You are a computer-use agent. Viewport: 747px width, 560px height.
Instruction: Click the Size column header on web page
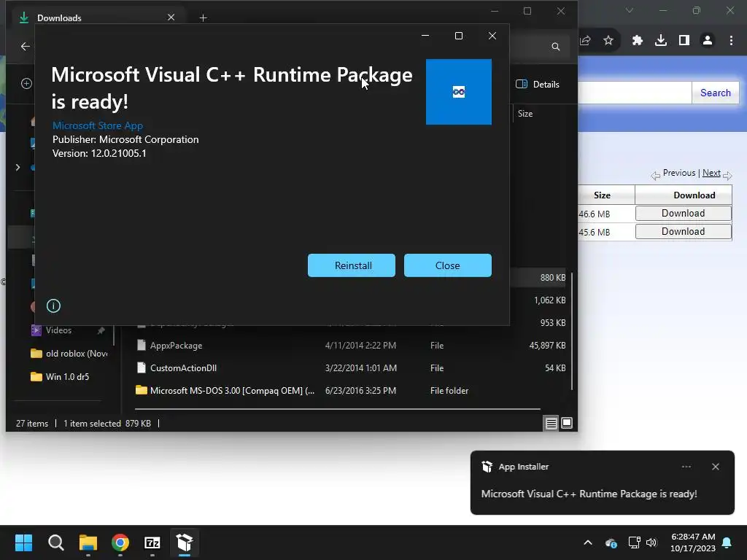[602, 195]
